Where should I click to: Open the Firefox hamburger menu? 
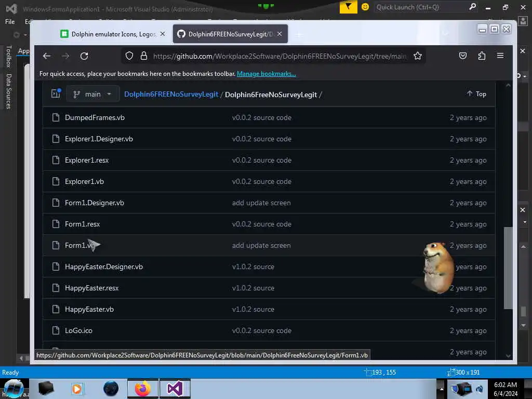500,56
